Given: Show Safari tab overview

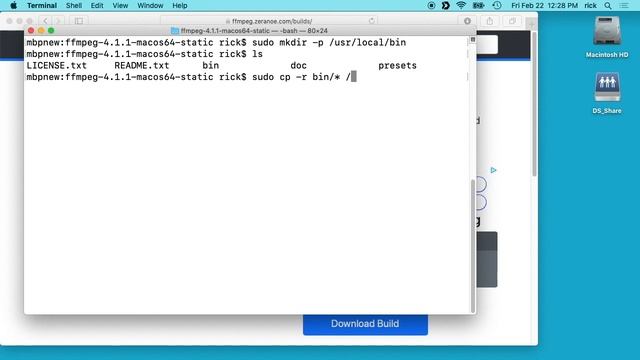Looking at the screenshot, I should 512,21.
